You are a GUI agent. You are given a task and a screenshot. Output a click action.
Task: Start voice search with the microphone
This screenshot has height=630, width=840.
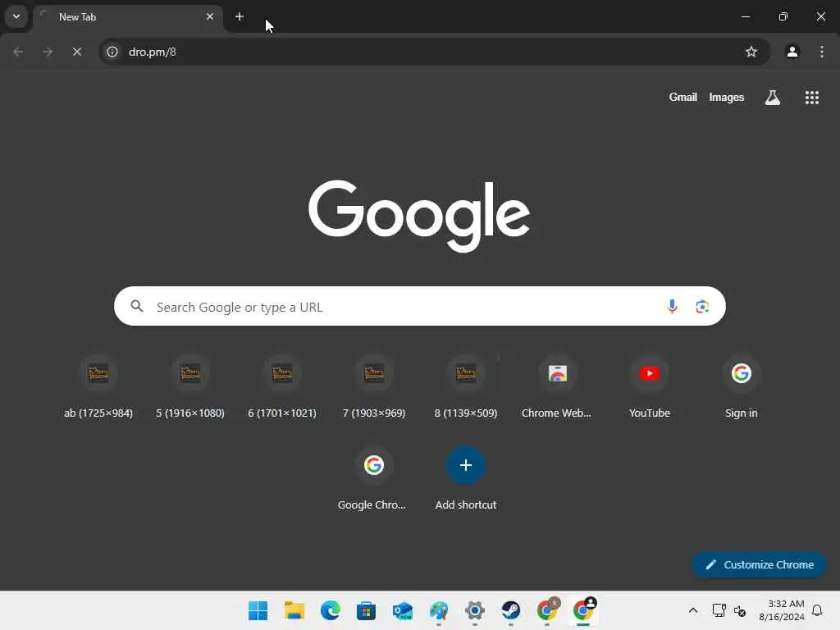(672, 307)
